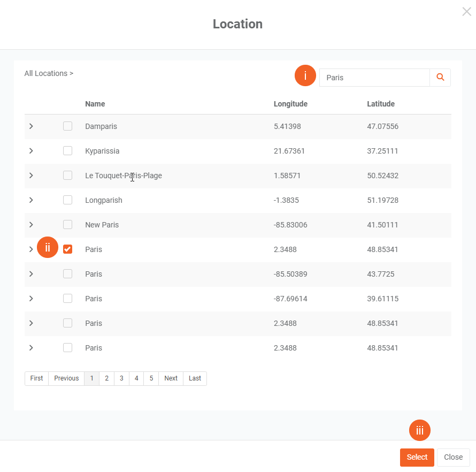This screenshot has height=472, width=476.
Task: Go to the Last page
Action: (195, 378)
